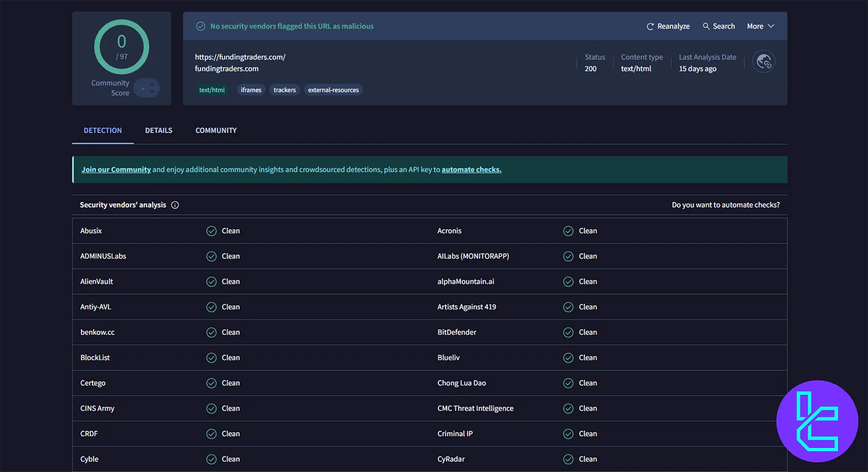Click the external-resources tag
This screenshot has width=868, height=472.
tap(333, 90)
